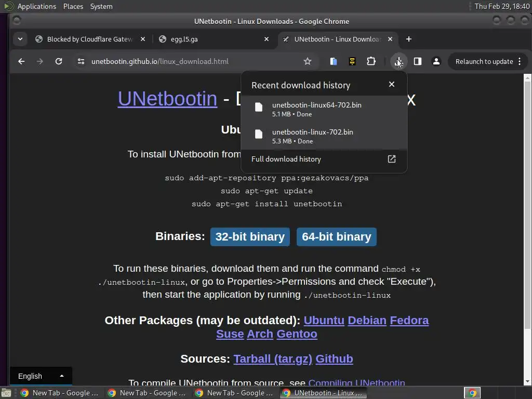Open the Extensions puzzle menu

(x=371, y=61)
